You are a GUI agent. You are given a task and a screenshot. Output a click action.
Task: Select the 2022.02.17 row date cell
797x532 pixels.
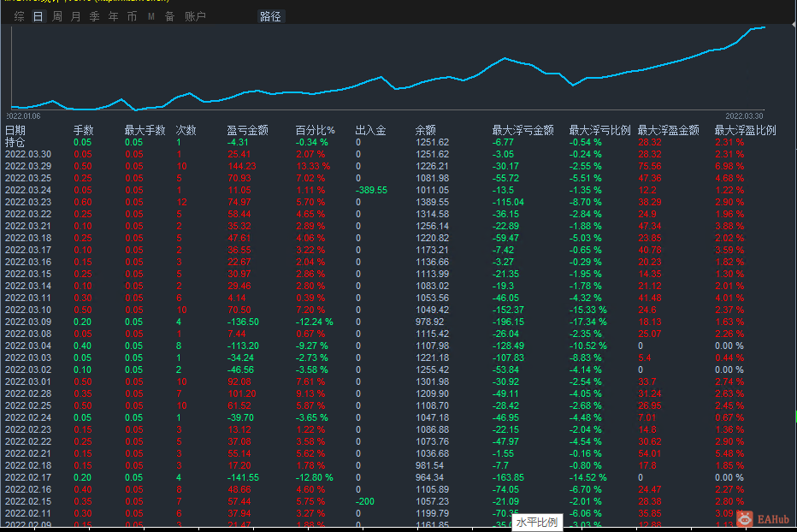(x=28, y=477)
